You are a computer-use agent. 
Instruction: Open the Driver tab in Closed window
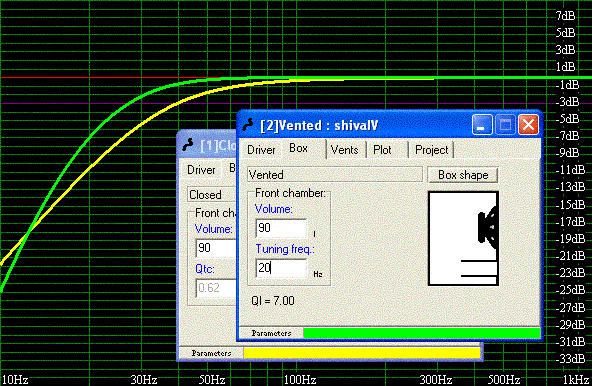[x=201, y=170]
